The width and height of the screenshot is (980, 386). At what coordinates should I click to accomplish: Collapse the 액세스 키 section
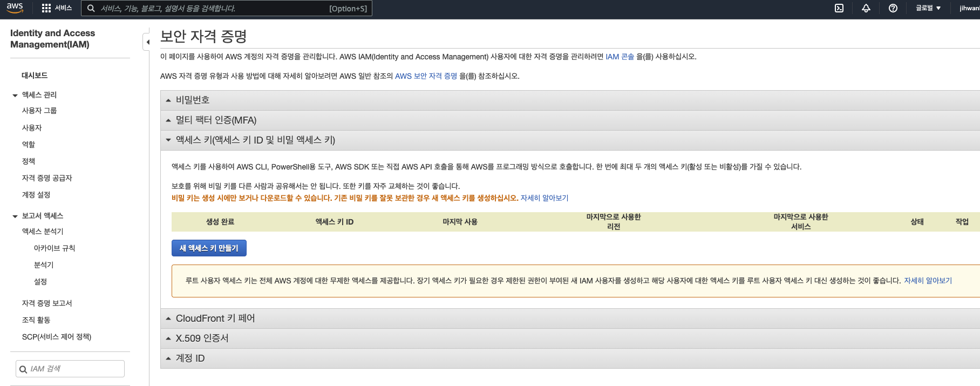coord(570,140)
